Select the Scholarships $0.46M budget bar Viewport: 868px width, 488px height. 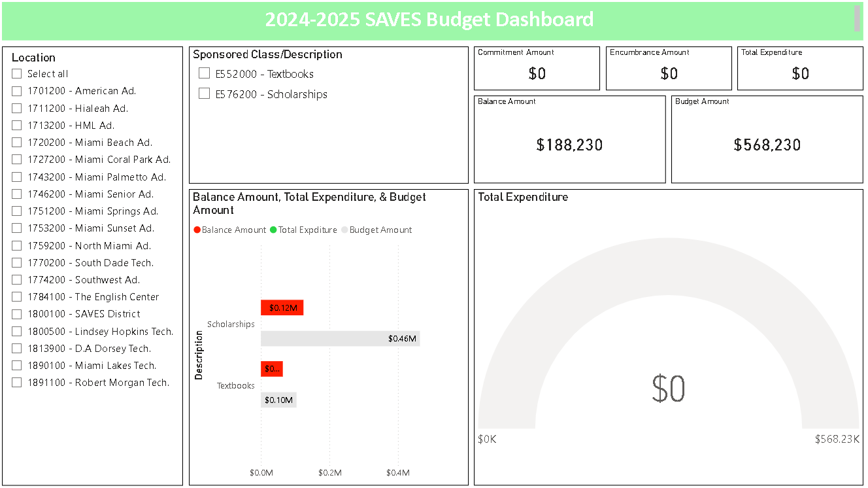[341, 338]
